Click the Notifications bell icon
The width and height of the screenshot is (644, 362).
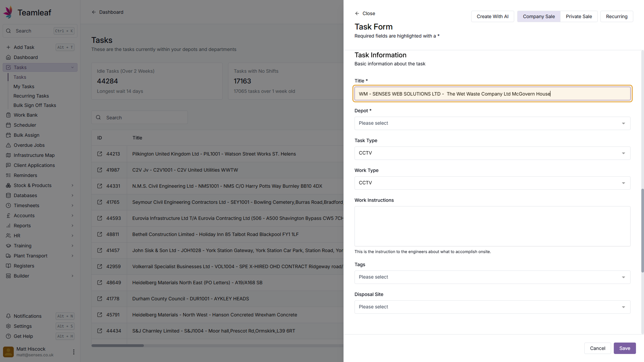[x=8, y=316]
